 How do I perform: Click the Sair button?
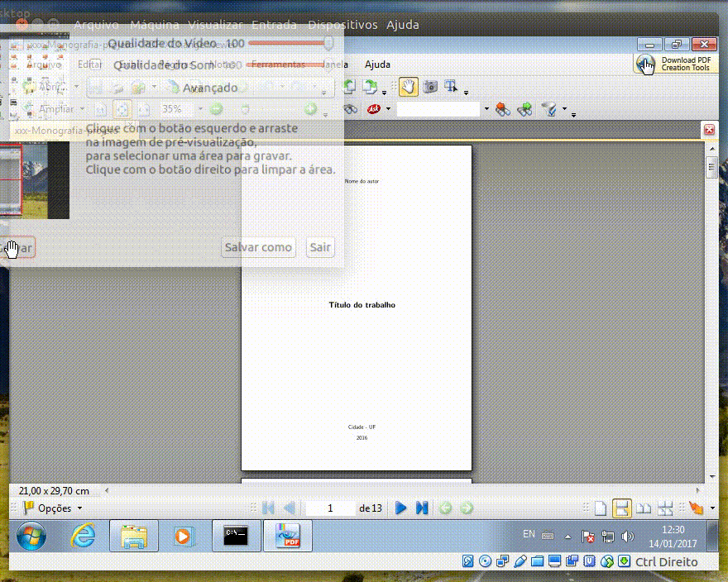click(x=320, y=247)
